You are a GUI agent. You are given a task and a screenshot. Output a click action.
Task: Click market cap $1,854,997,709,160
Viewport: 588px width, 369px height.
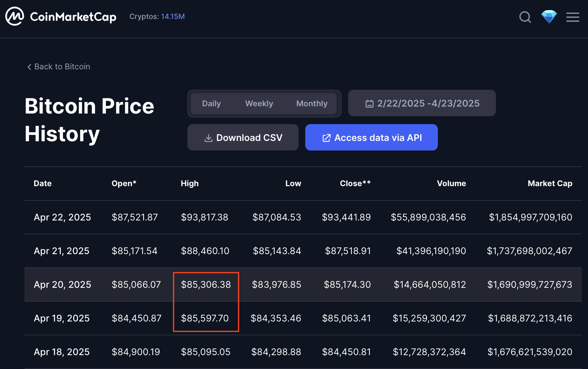pos(531,217)
